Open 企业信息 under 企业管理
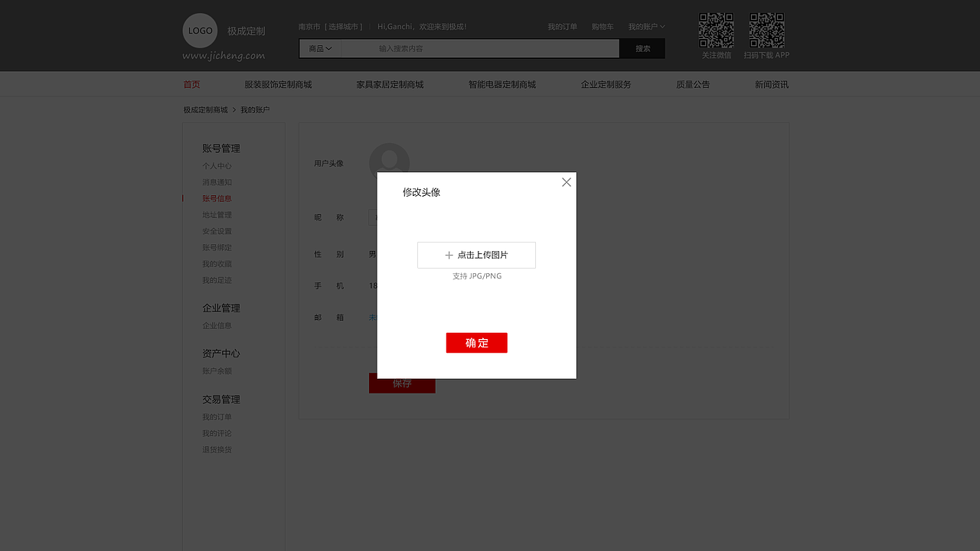This screenshot has height=551, width=980. coord(217,324)
